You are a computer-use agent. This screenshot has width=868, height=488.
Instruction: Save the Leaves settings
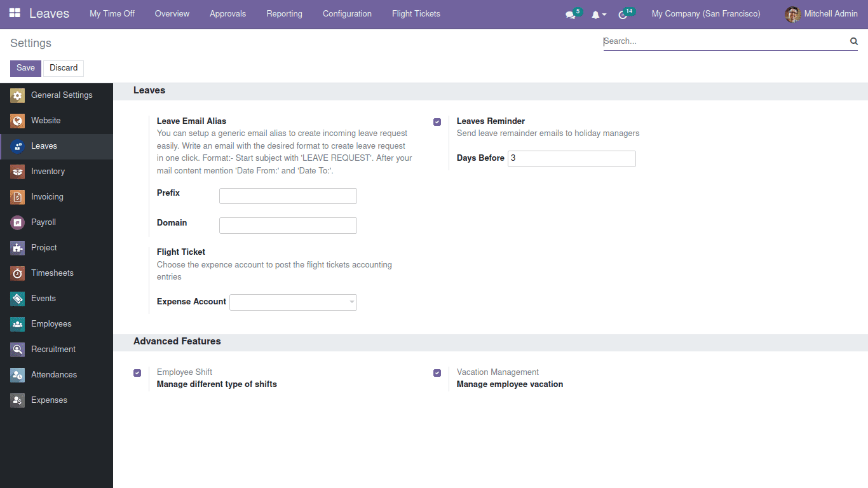click(x=25, y=68)
